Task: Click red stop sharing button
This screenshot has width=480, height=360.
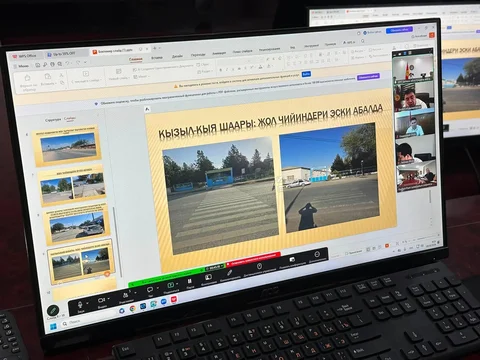Action: (x=254, y=259)
